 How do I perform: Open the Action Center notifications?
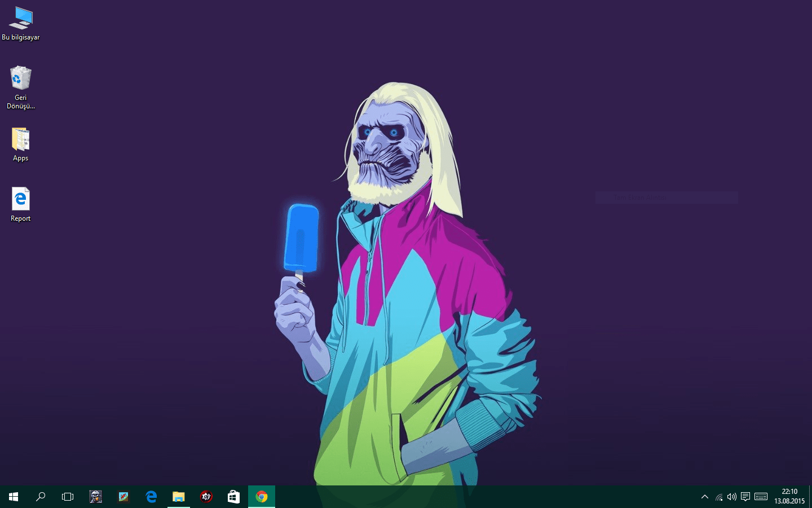point(745,497)
